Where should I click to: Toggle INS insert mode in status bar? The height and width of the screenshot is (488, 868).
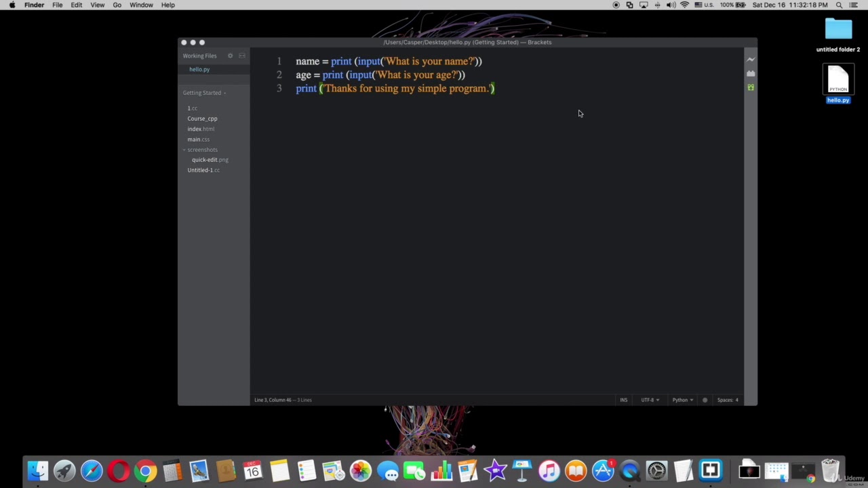(624, 400)
